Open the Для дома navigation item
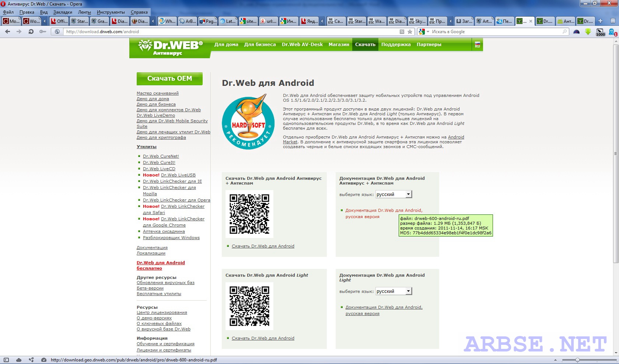619x364 pixels. pyautogui.click(x=226, y=44)
